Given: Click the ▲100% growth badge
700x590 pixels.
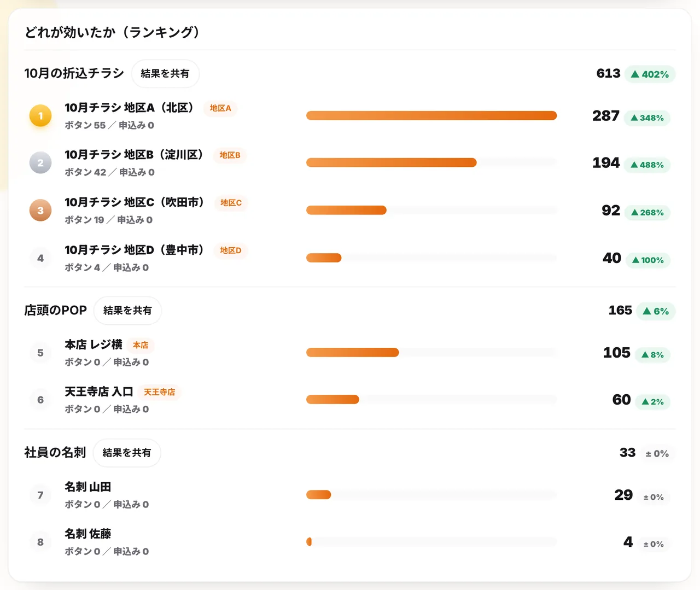Looking at the screenshot, I should [x=648, y=260].
